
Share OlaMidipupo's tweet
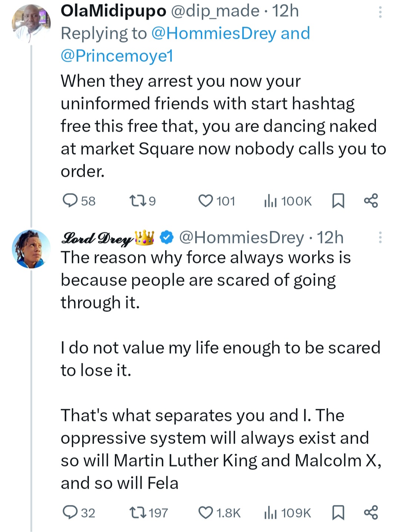pos(371,201)
